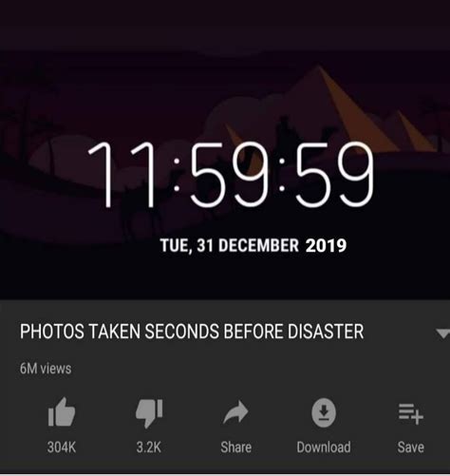Viewport: 450px width, 476px height.
Task: Tap the 11:59:59 clock in video
Action: (231, 174)
